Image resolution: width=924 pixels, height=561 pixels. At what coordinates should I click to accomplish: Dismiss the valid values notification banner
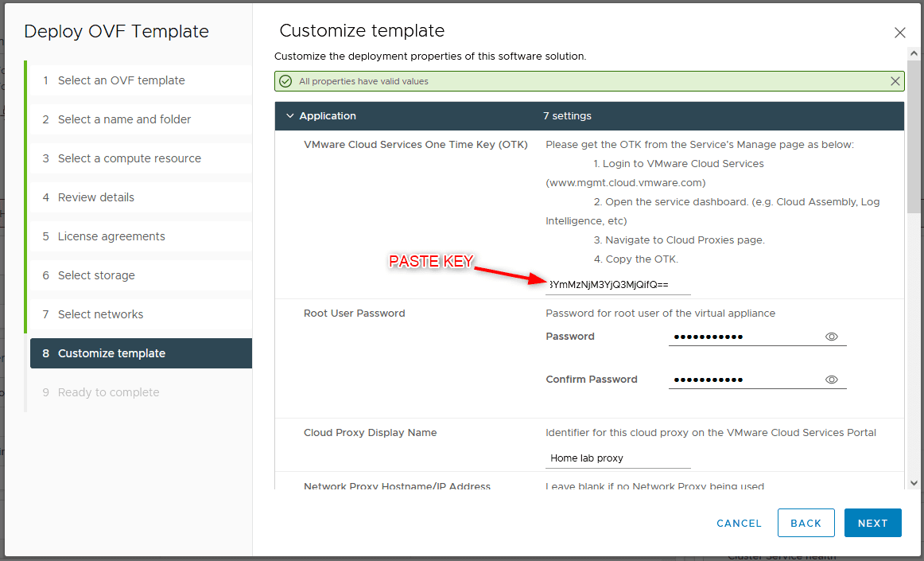pyautogui.click(x=895, y=81)
